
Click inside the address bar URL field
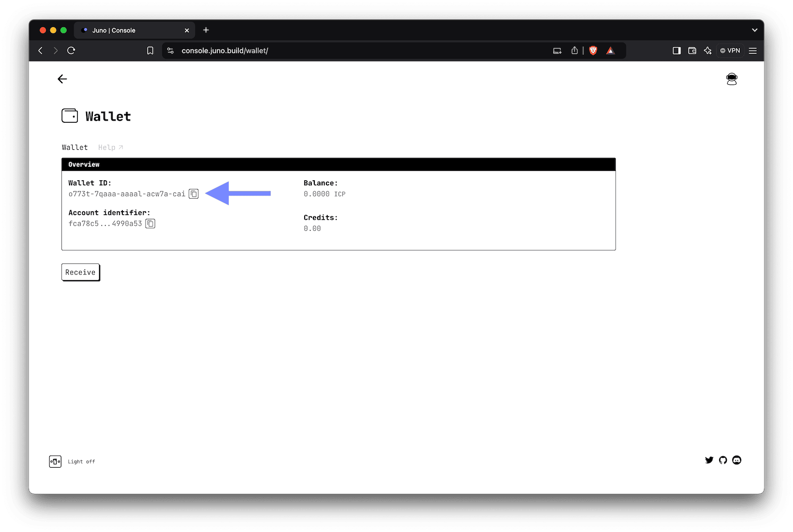(225, 50)
